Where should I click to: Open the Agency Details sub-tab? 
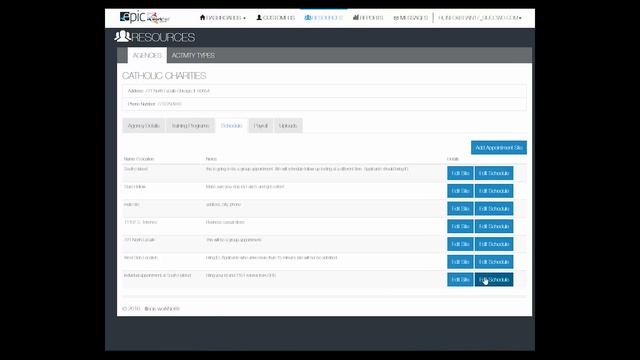coord(144,126)
